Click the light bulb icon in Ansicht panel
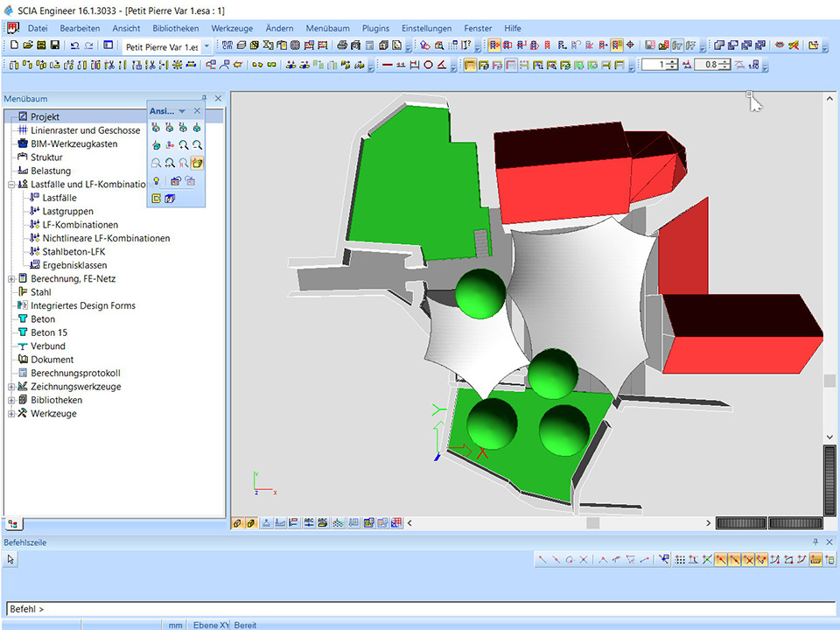The width and height of the screenshot is (840, 630). (x=157, y=180)
